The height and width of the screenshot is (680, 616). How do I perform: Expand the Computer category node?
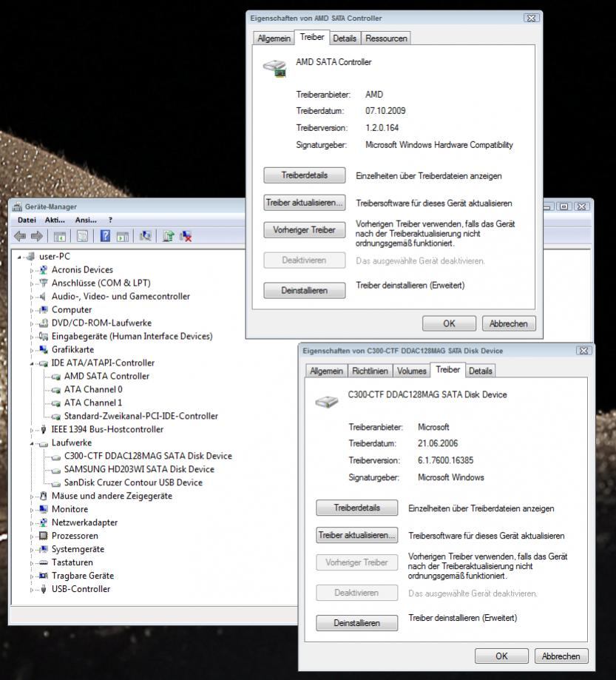pos(32,311)
